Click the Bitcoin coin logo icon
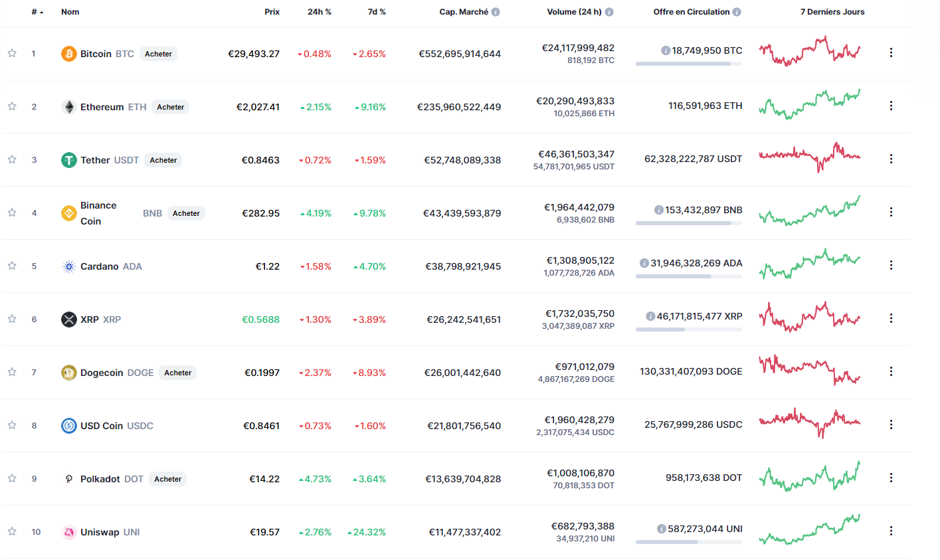This screenshot has height=560, width=940. tap(69, 54)
